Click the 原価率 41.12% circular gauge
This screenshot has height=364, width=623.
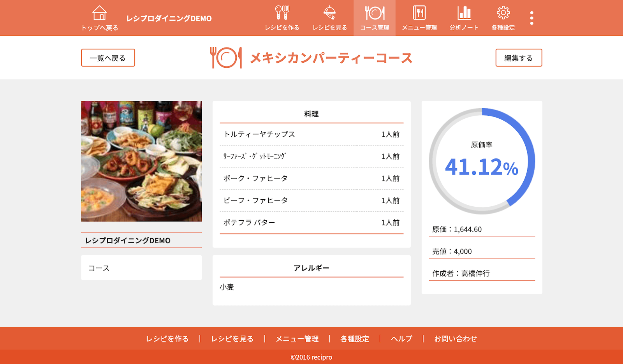[x=482, y=161]
